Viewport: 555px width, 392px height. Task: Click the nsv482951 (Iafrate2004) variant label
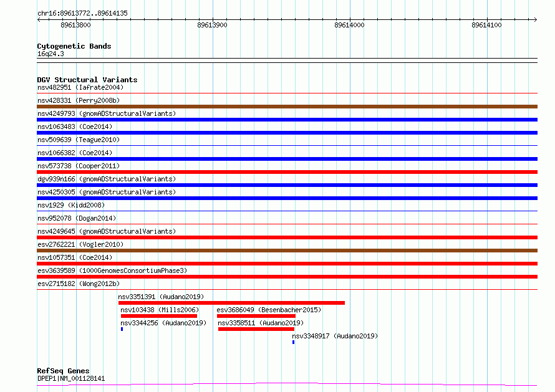(x=80, y=87)
